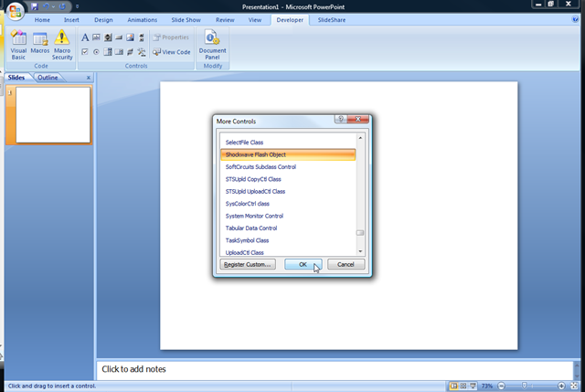Click the notes area to add notes
This screenshot has width=585, height=392.
[335, 369]
